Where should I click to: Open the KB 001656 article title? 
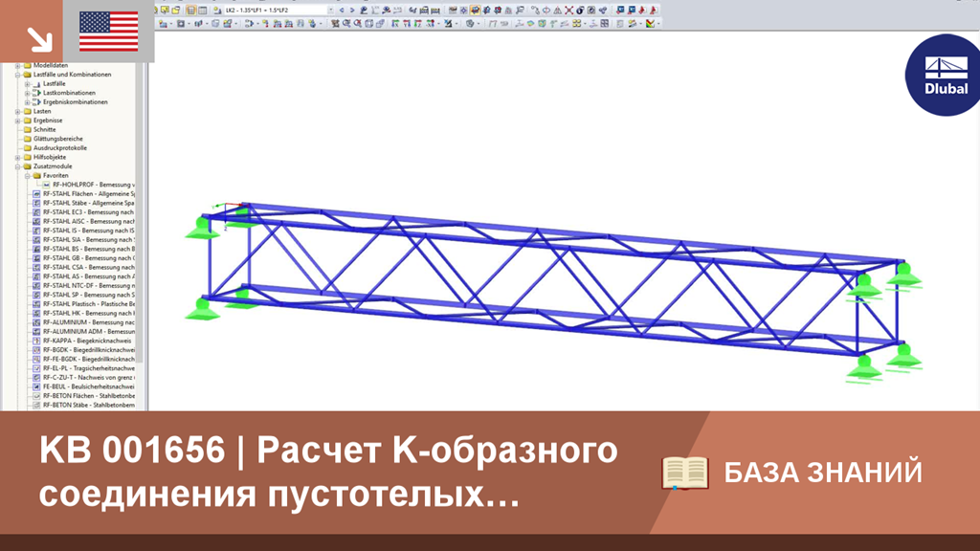tap(328, 472)
